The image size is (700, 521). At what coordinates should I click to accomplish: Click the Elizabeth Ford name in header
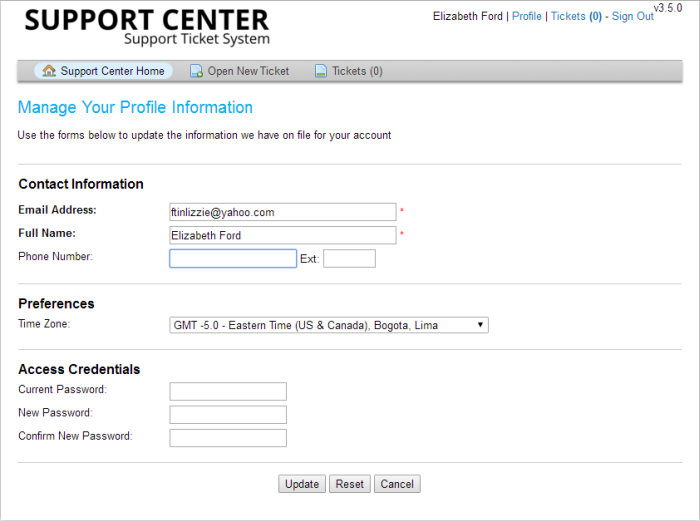point(467,16)
